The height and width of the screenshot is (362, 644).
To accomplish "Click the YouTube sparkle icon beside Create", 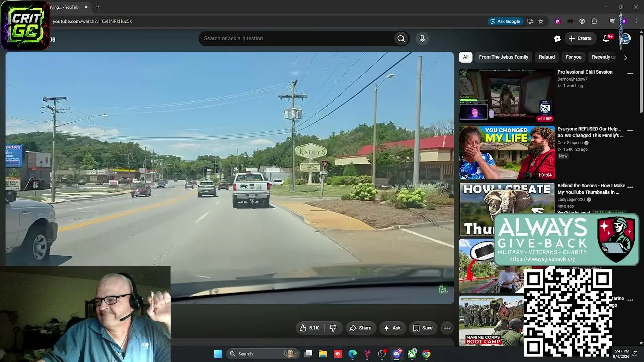I will 557,38.
